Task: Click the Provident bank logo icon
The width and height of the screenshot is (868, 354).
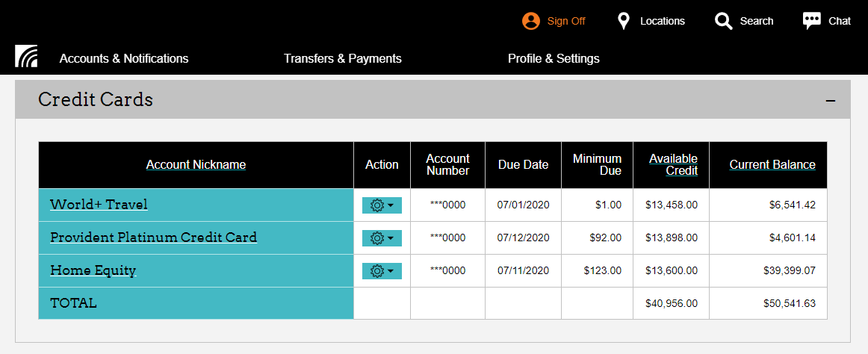Action: point(26,57)
